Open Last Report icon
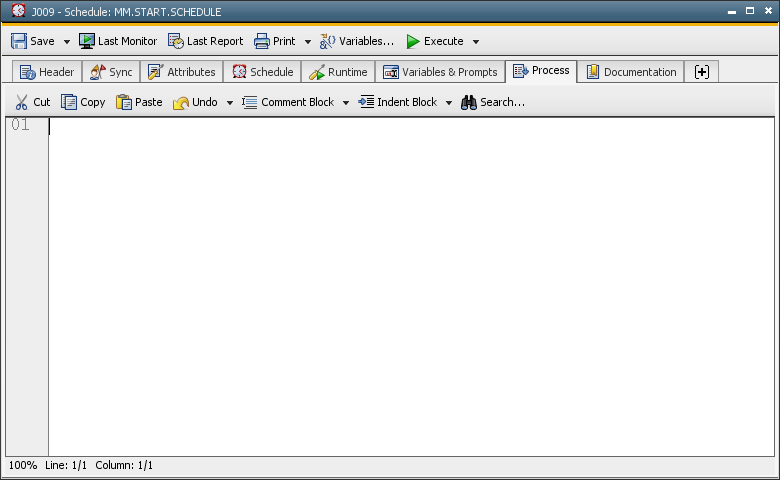 (x=176, y=41)
